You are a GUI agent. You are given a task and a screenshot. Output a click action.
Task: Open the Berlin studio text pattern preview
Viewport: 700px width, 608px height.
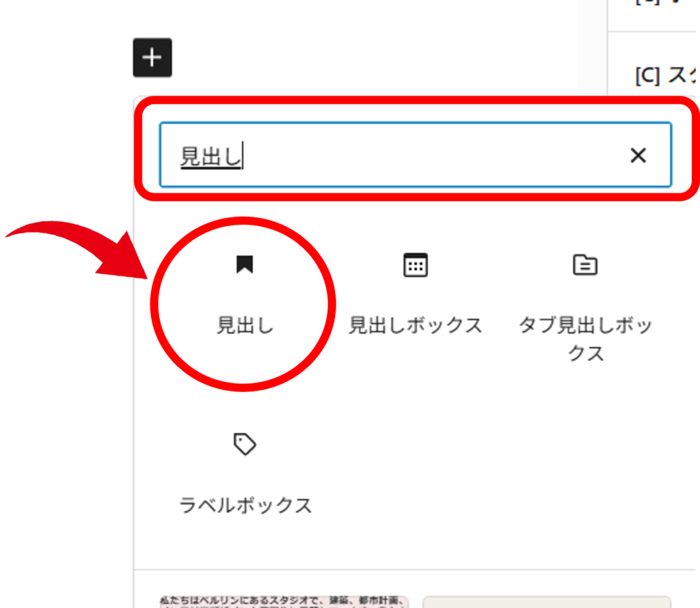tap(284, 601)
